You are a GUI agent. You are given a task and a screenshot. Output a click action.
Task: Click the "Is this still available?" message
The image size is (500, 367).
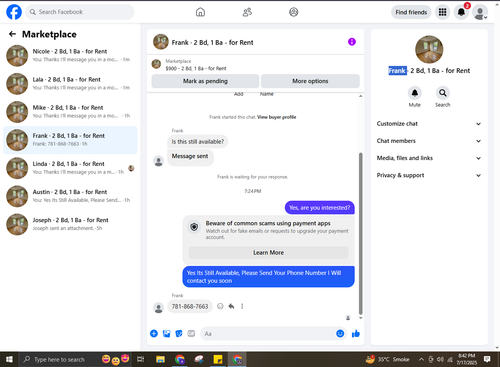(x=198, y=142)
